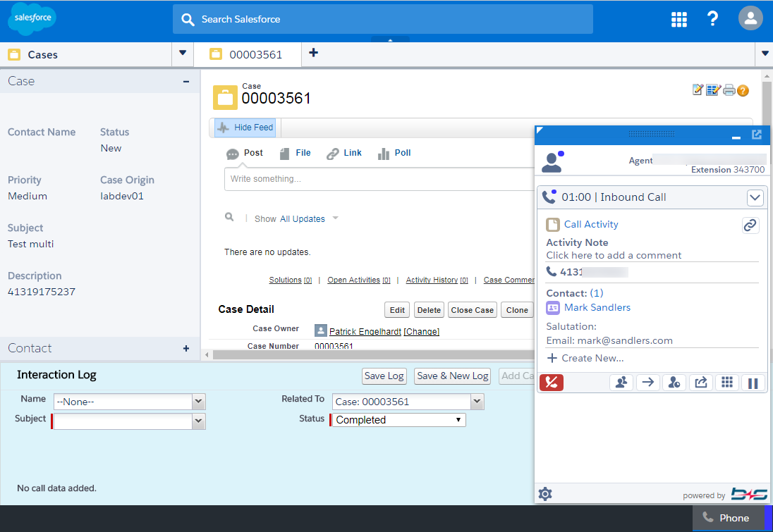Click the feed search magnifier icon
The image size is (773, 532).
point(229,217)
